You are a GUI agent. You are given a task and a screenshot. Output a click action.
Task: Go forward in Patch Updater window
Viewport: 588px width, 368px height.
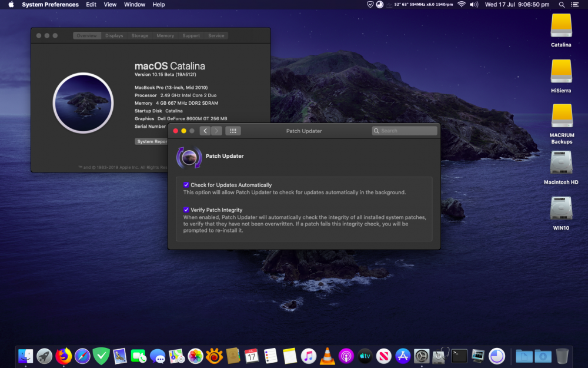[216, 131]
